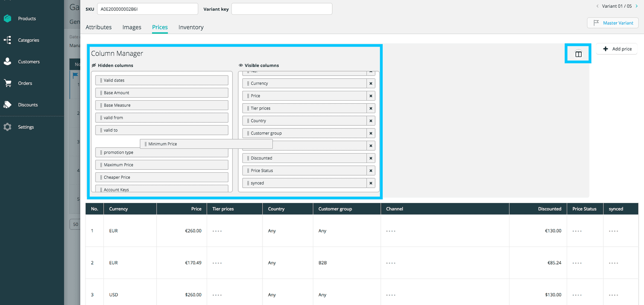Image resolution: width=644 pixels, height=305 pixels.
Task: Open the page size selector showing 50
Action: (75, 224)
